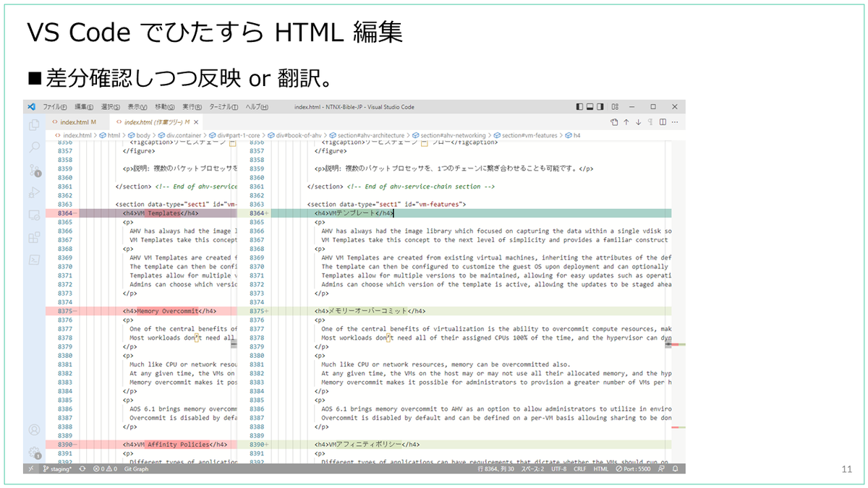This screenshot has width=868, height=488.
Task: Open the ヘルプ(H) menu
Action: (256, 107)
